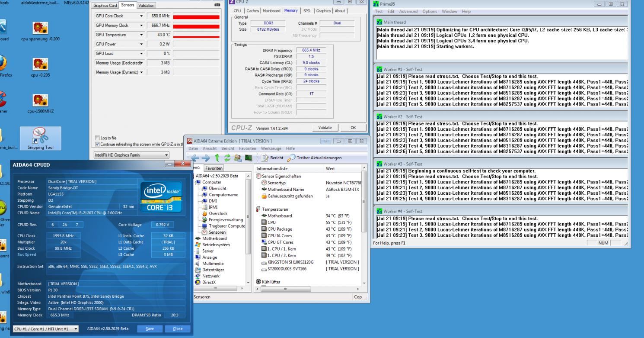Click the Informationsliste column header
Viewport: 644px width, 338px height.
(289, 168)
